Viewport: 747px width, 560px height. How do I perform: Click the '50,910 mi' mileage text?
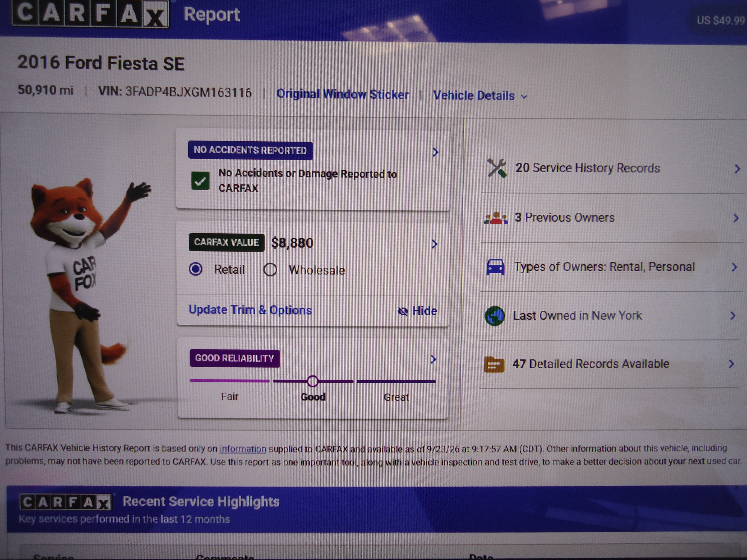tap(45, 90)
